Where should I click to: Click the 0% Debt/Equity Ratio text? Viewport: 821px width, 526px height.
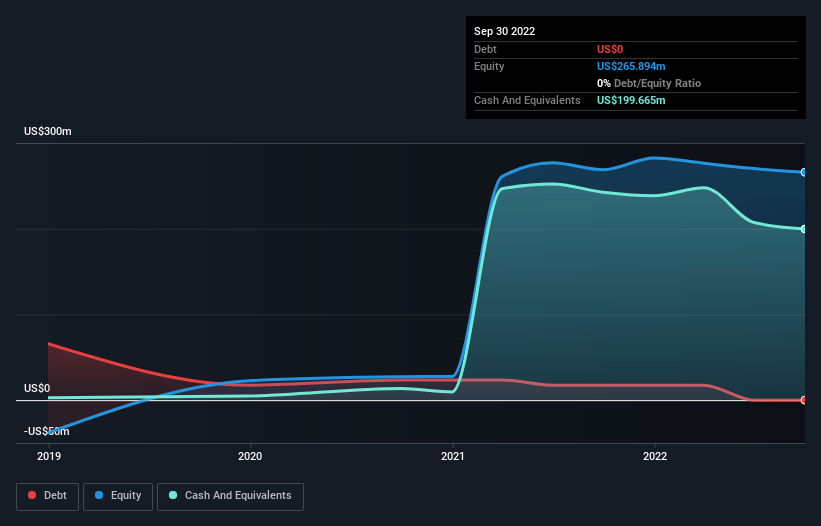click(x=649, y=83)
